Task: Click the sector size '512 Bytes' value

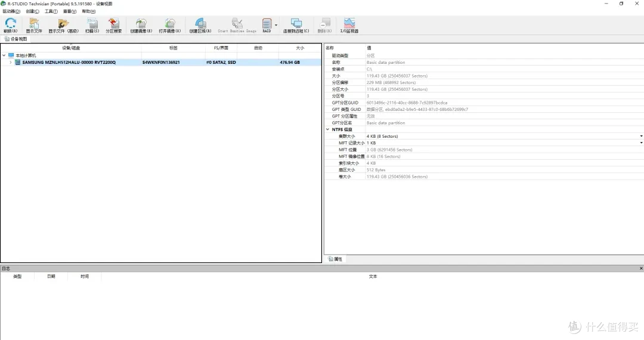Action: pos(376,170)
